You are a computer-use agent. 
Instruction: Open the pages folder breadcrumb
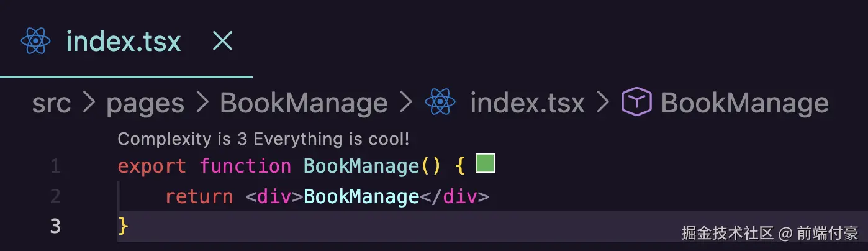point(145,103)
